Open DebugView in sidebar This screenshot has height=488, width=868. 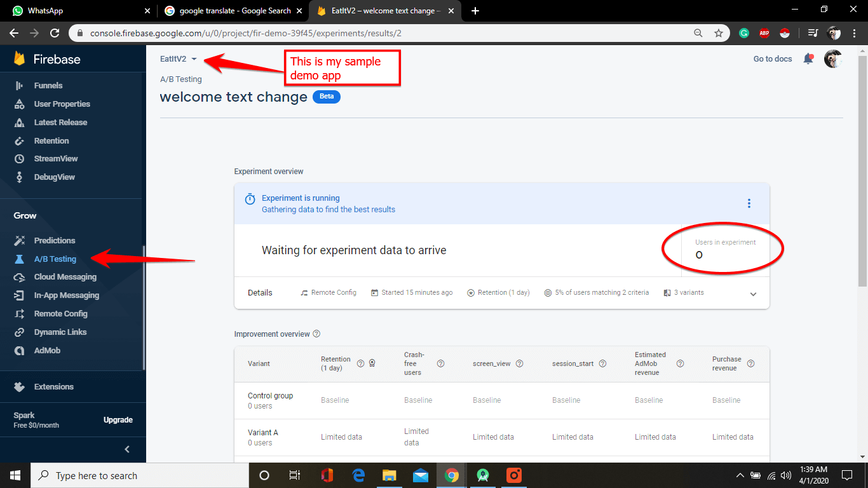pos(54,177)
